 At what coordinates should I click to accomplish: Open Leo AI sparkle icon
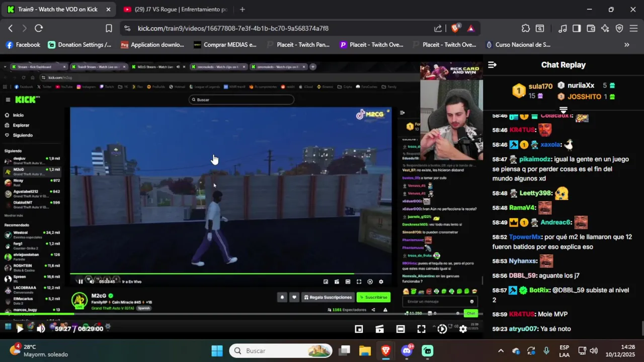pos(605,29)
